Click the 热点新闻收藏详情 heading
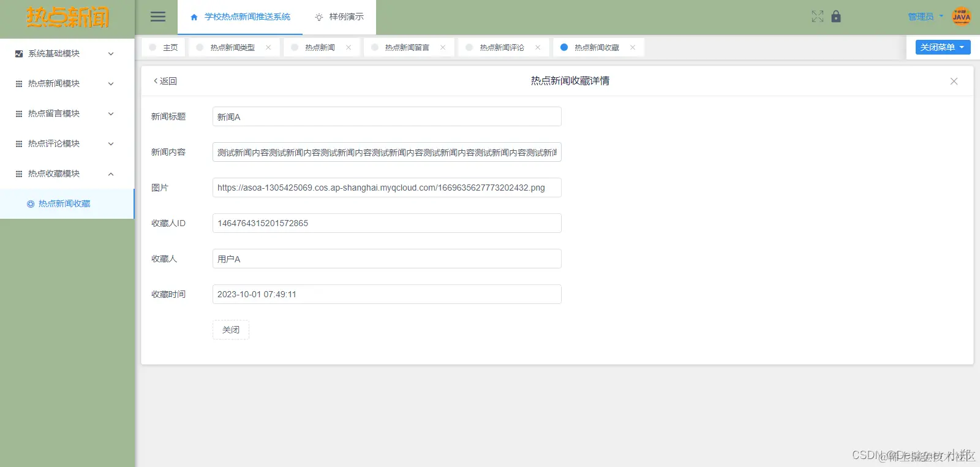This screenshot has width=980, height=467. 570,81
